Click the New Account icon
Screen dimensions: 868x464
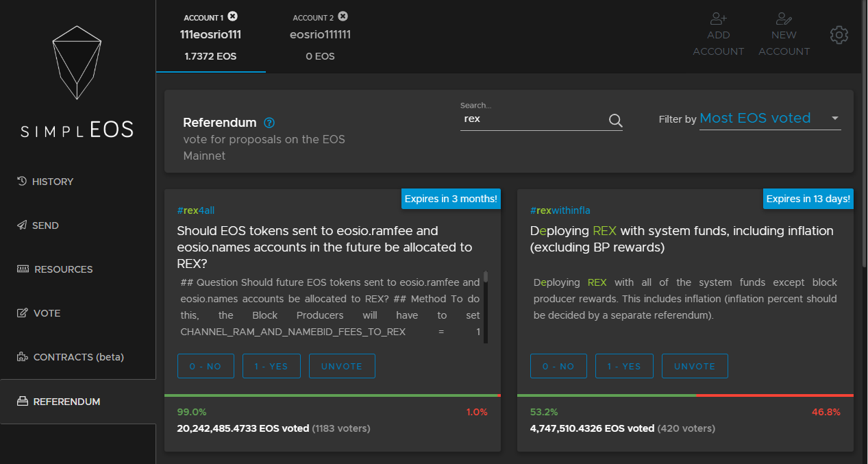[784, 19]
